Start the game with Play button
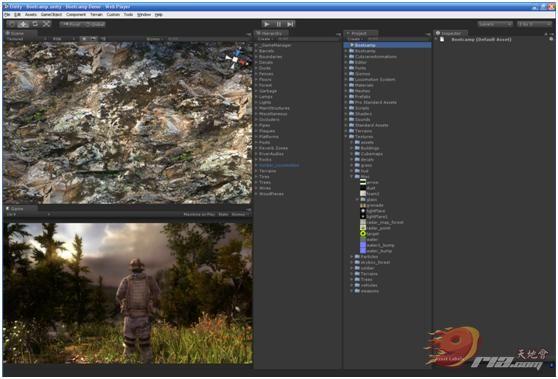The width and height of the screenshot is (558, 379). click(x=267, y=24)
